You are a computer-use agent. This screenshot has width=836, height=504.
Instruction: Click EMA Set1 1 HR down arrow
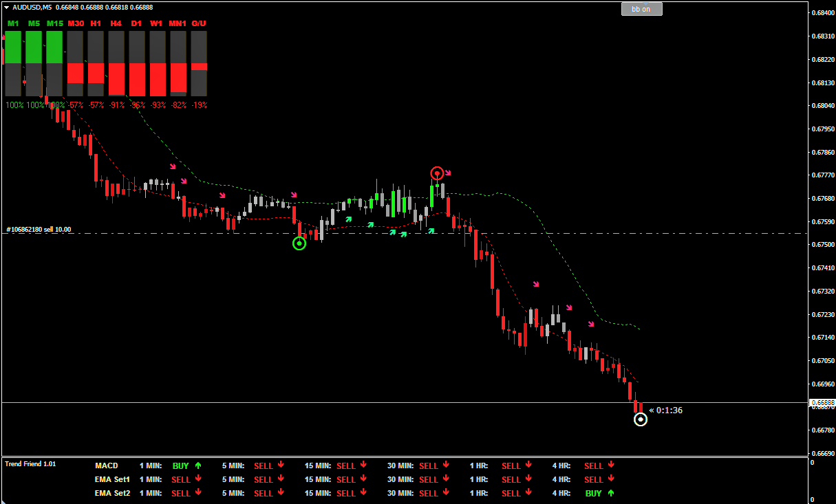pyautogui.click(x=528, y=479)
